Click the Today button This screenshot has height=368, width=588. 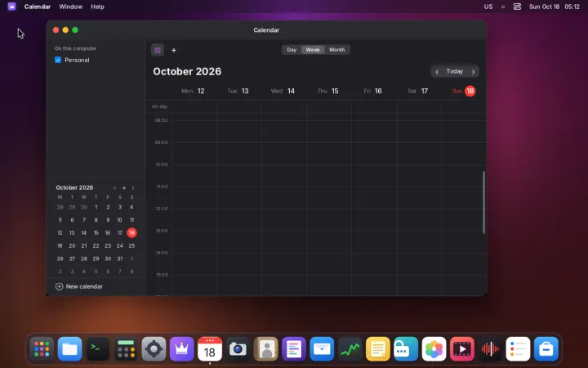(x=455, y=71)
